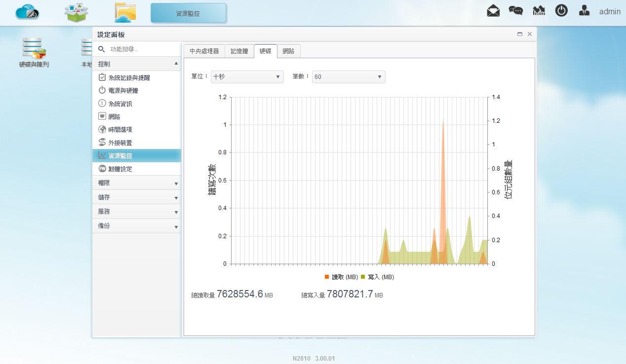The width and height of the screenshot is (626, 364).
Task: Select the 硬碟 tab
Action: 266,51
